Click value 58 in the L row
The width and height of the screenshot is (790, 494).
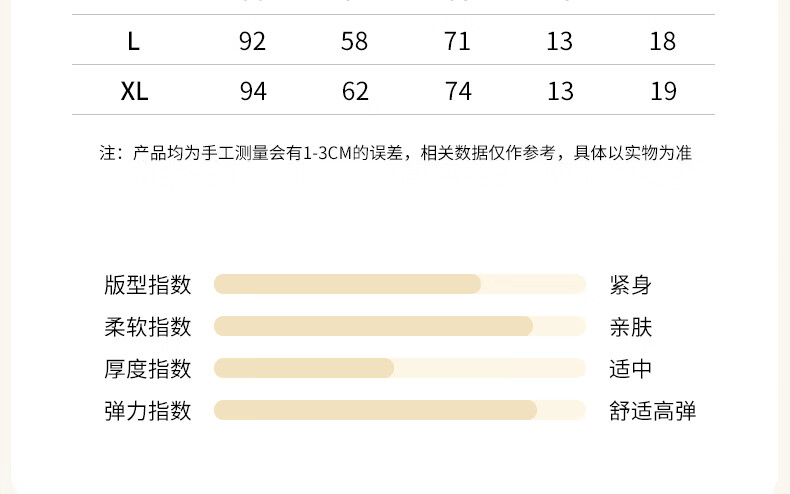355,41
